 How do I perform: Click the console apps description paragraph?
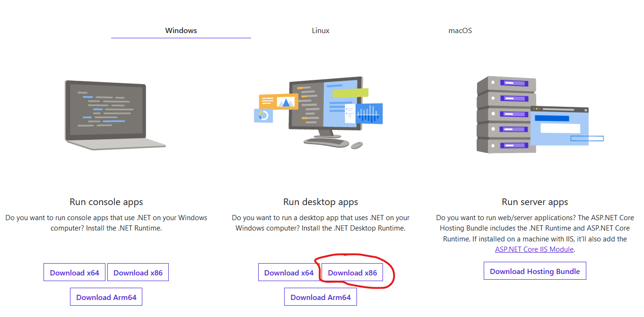106,223
